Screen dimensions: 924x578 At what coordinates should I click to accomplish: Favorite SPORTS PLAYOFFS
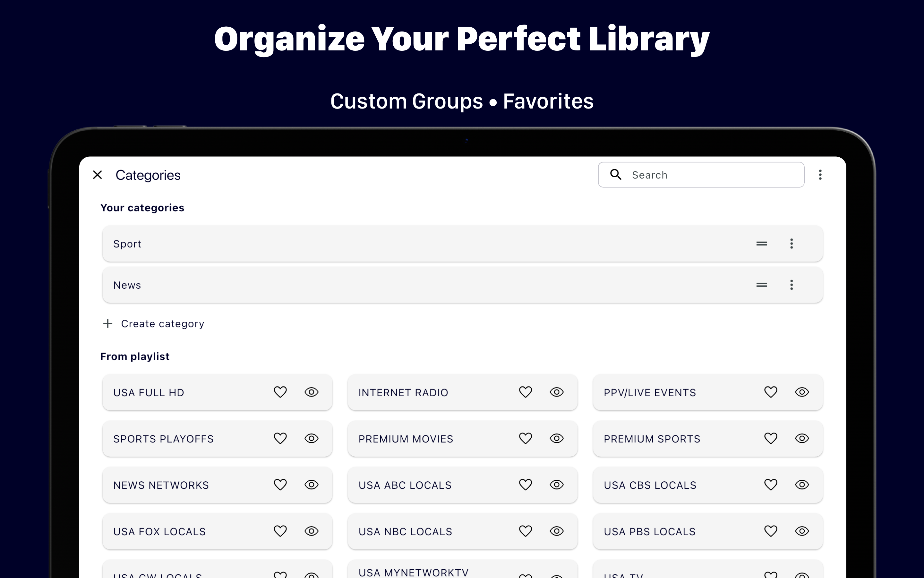[280, 438]
